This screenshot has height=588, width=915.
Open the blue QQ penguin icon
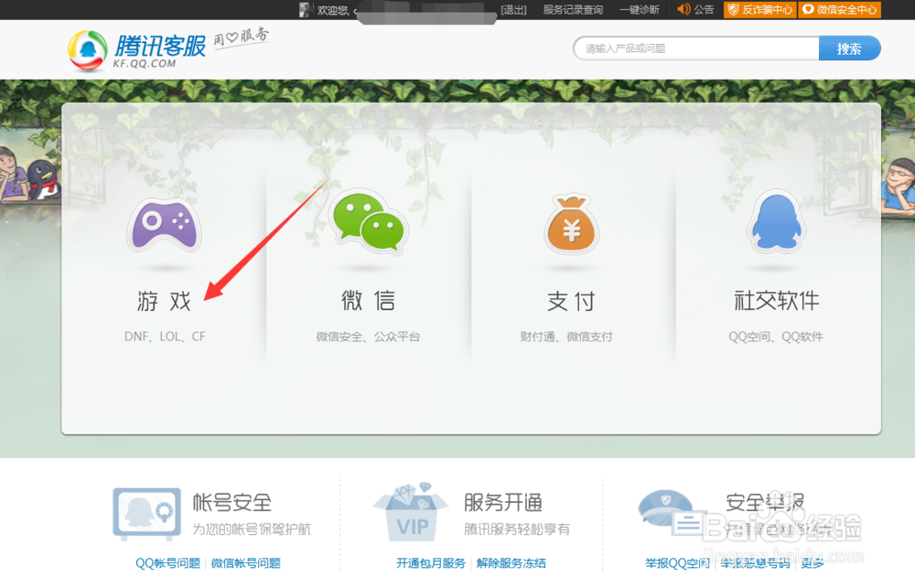point(776,221)
